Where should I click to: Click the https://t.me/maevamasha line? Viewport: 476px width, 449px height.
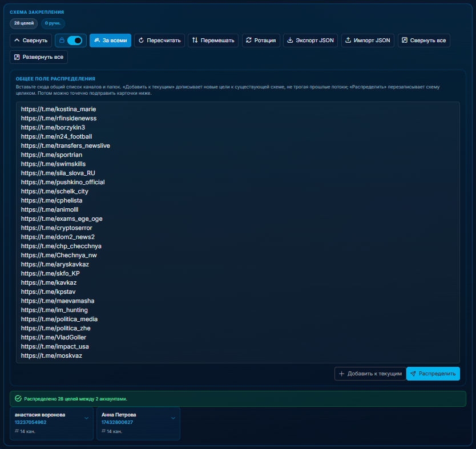point(58,301)
